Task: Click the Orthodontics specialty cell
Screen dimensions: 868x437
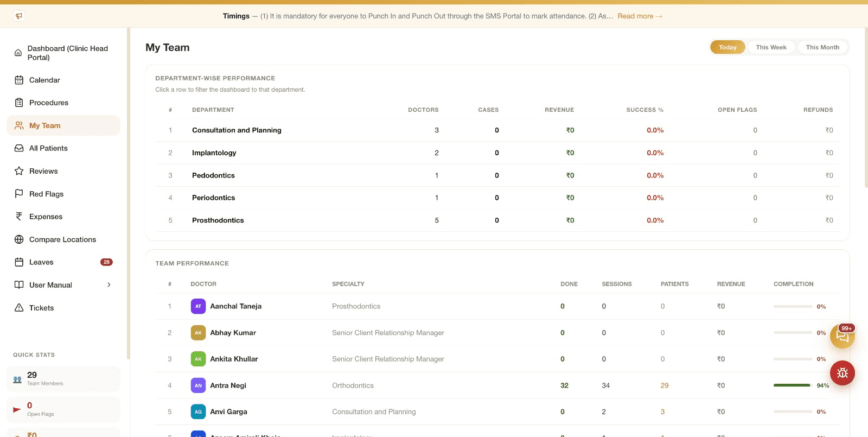Action: pyautogui.click(x=353, y=385)
